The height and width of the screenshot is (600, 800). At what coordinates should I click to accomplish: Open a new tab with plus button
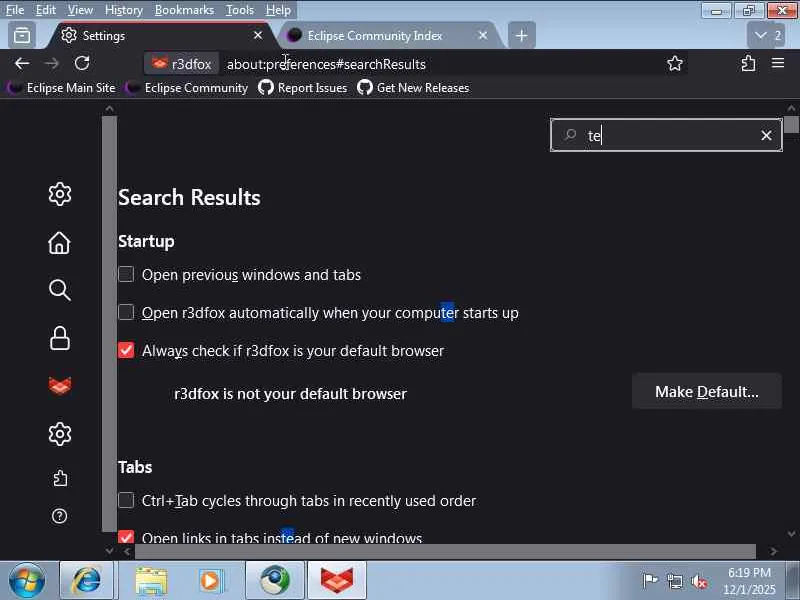[x=521, y=36]
